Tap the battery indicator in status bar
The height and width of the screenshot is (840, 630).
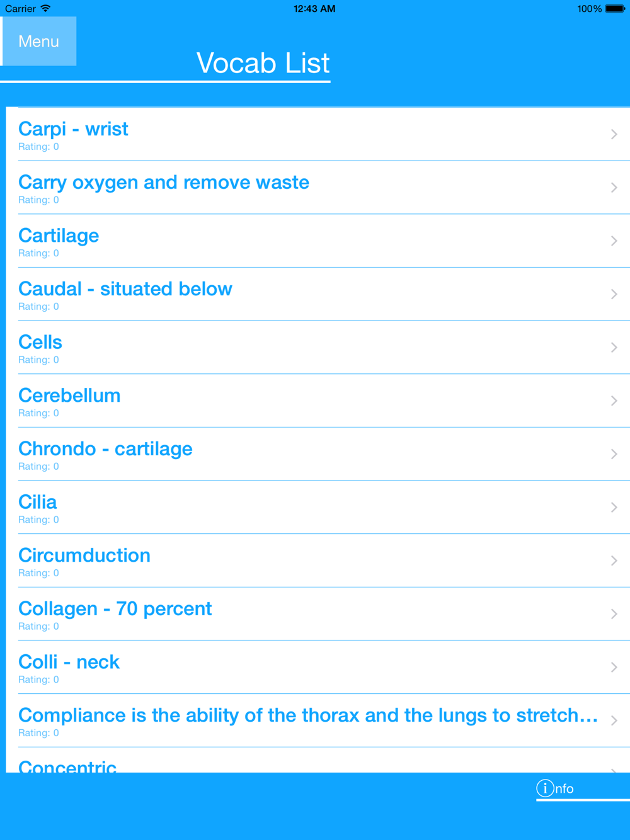pos(615,9)
